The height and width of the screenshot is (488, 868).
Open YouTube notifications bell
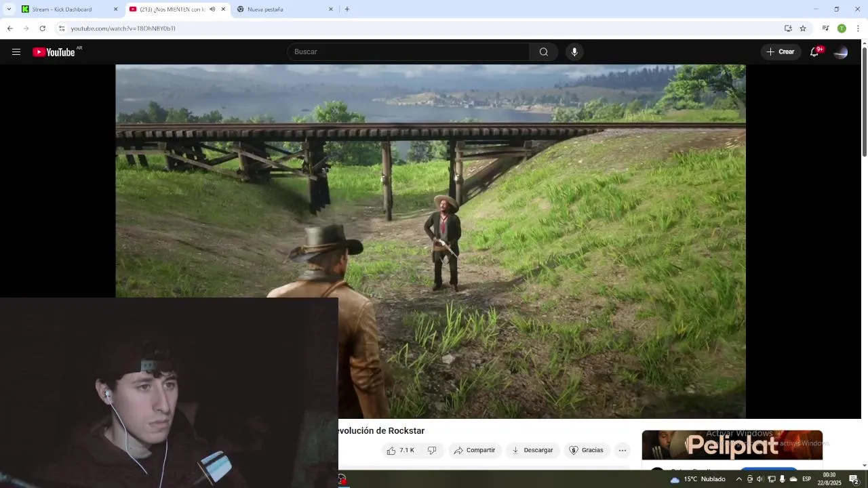(814, 52)
